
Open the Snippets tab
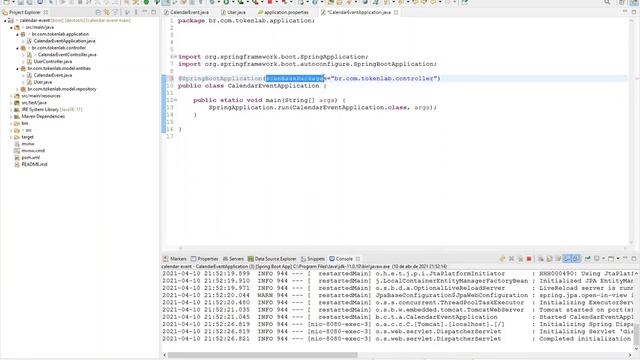coord(313,259)
